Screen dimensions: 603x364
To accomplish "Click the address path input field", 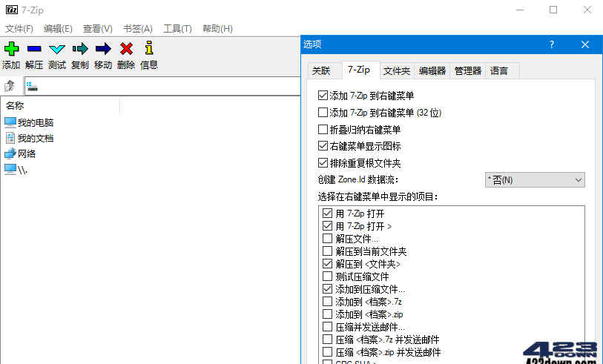I will click(162, 86).
